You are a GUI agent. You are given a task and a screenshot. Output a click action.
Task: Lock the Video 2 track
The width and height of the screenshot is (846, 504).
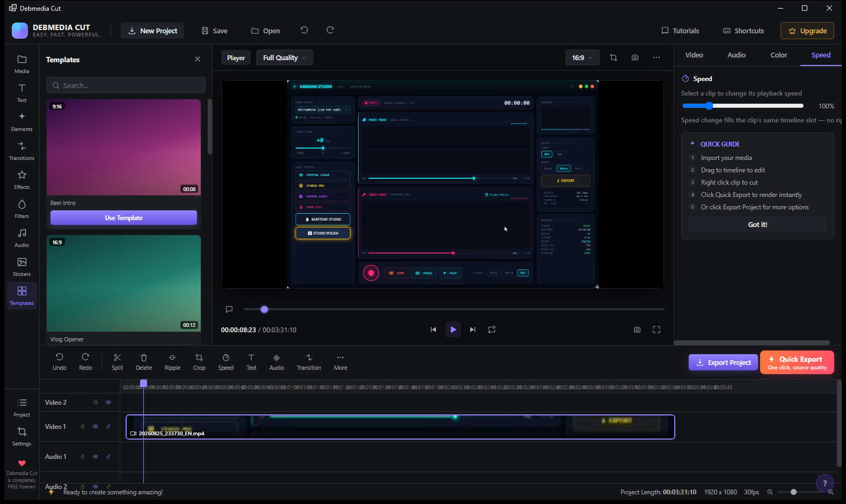click(96, 403)
